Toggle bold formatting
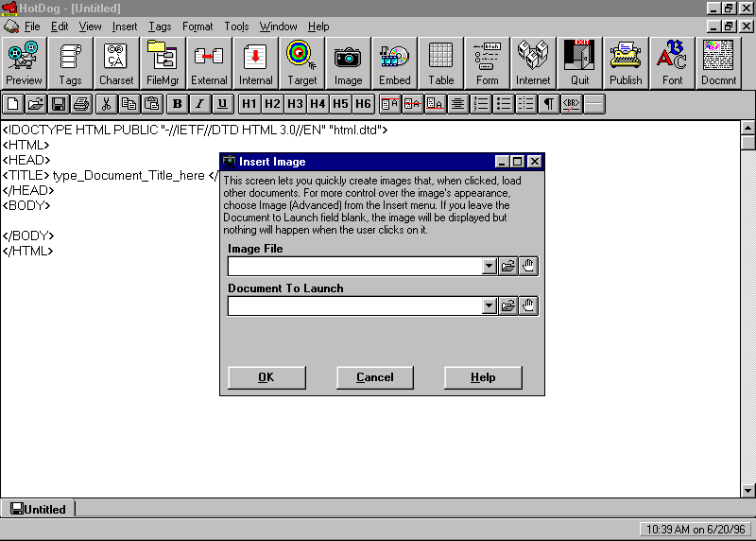Image resolution: width=756 pixels, height=541 pixels. [177, 104]
